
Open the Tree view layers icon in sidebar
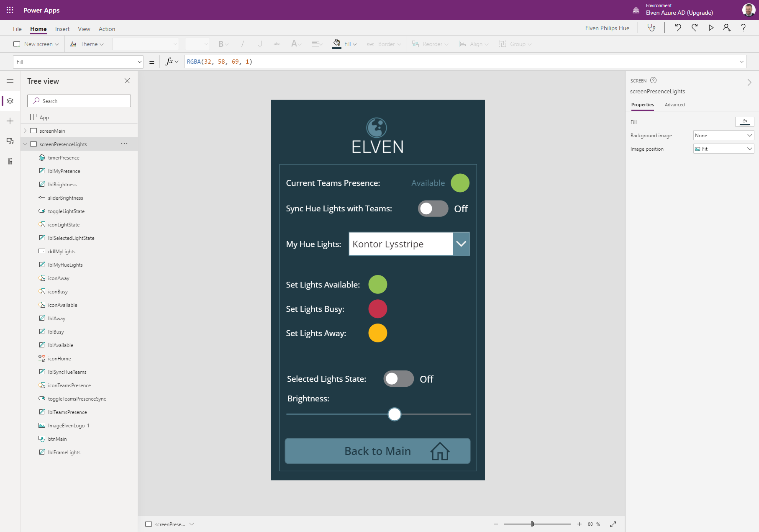(x=10, y=101)
